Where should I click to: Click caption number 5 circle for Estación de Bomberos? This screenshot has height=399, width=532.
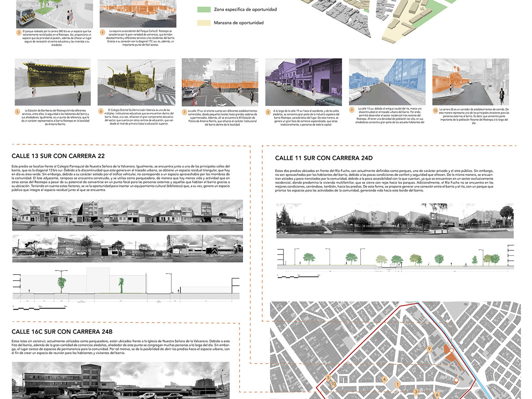(x=17, y=112)
